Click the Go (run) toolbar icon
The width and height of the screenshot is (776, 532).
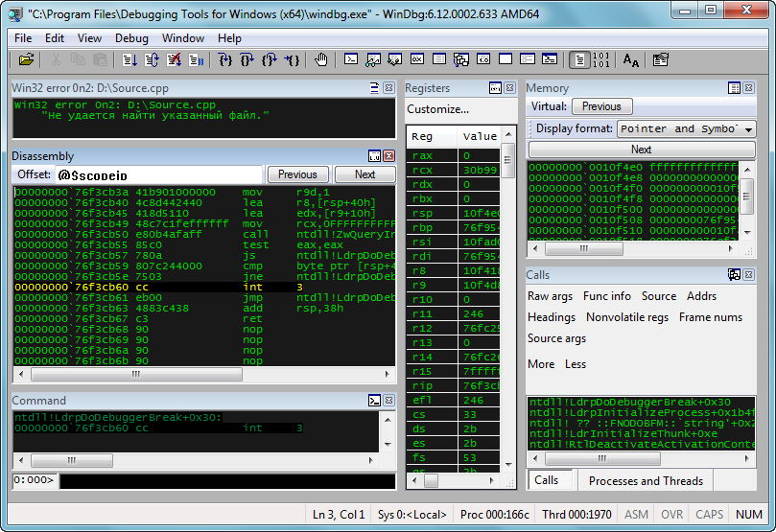130,59
